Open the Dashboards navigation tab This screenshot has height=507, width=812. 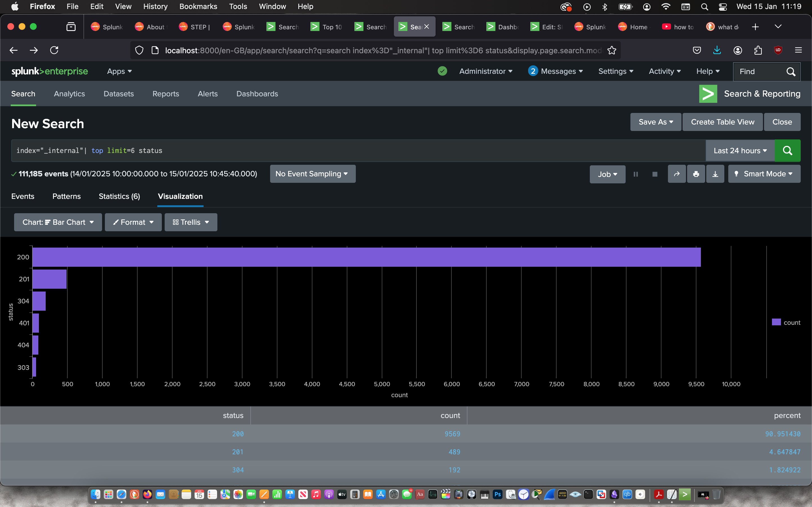pyautogui.click(x=257, y=94)
